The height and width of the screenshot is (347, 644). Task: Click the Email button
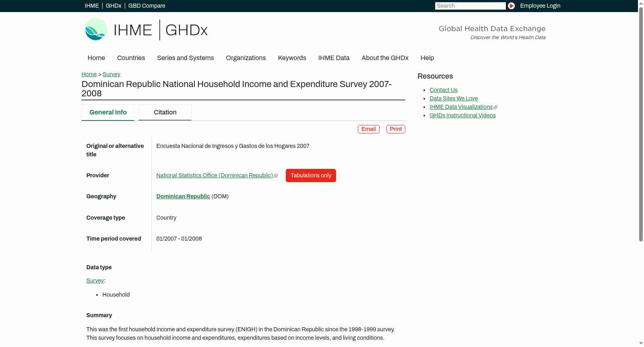369,129
